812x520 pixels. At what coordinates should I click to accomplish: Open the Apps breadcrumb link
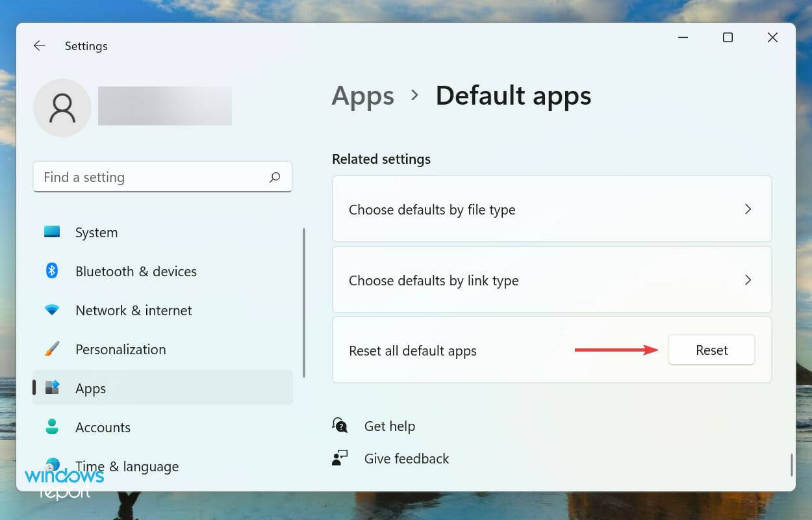(x=362, y=96)
